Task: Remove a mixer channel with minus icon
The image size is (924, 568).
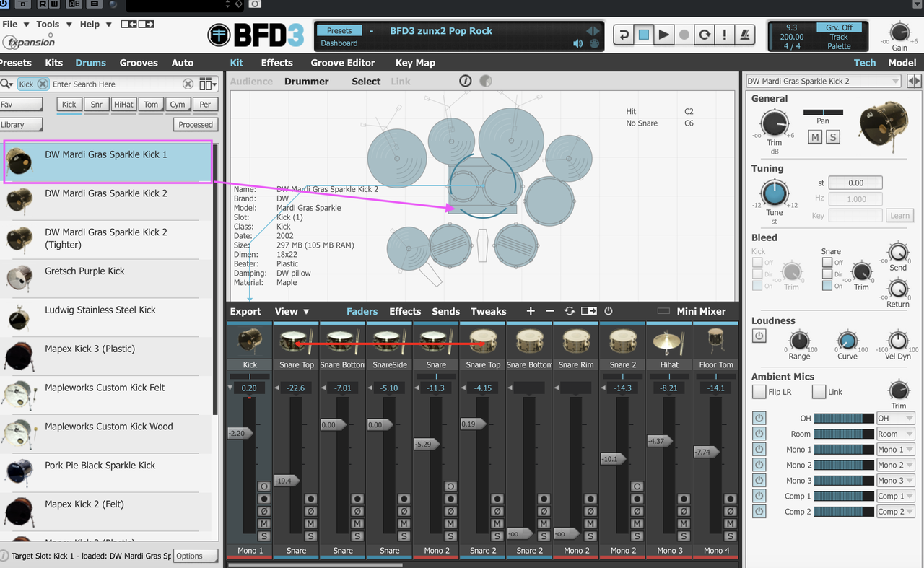Action: coord(550,311)
